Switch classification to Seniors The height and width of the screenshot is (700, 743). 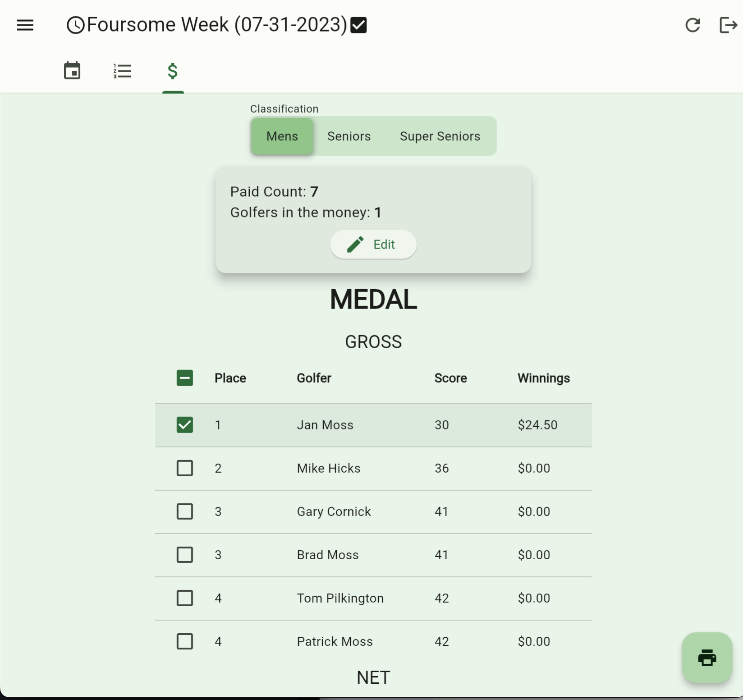349,136
